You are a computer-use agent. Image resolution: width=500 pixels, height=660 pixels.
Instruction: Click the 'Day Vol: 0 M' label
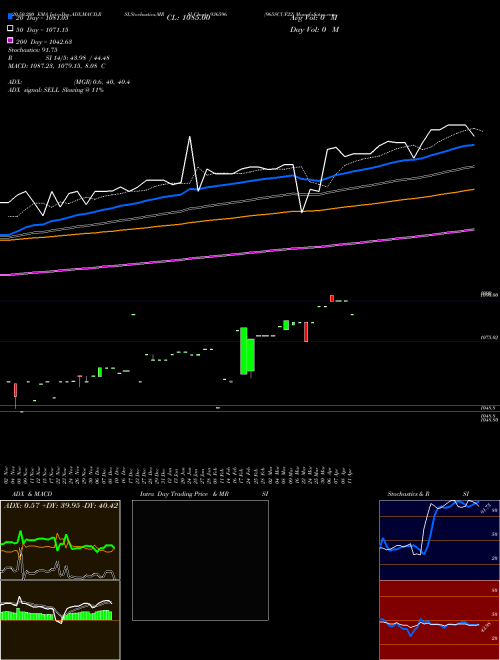tap(314, 29)
